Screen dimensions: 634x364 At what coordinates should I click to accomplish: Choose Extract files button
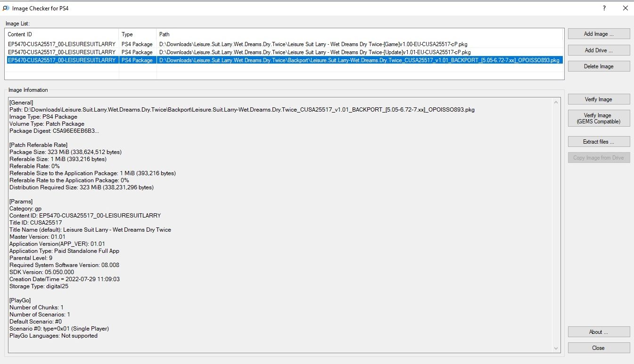coord(599,142)
